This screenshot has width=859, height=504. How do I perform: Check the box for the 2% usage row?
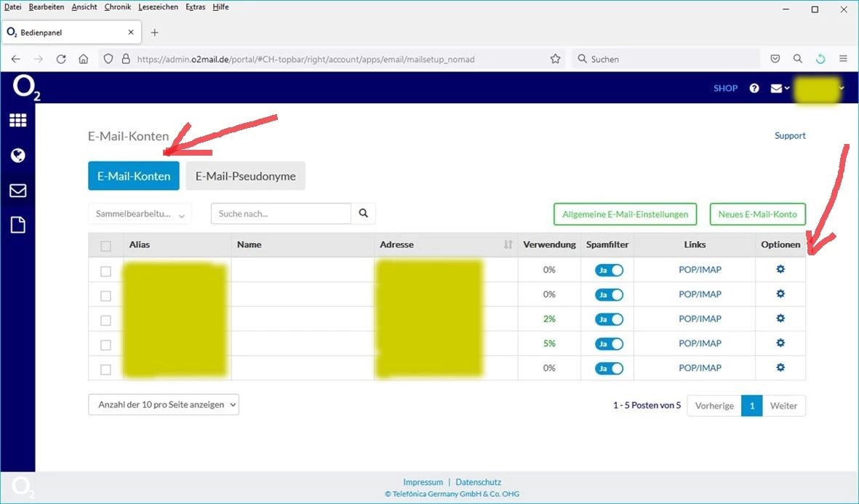click(x=105, y=321)
